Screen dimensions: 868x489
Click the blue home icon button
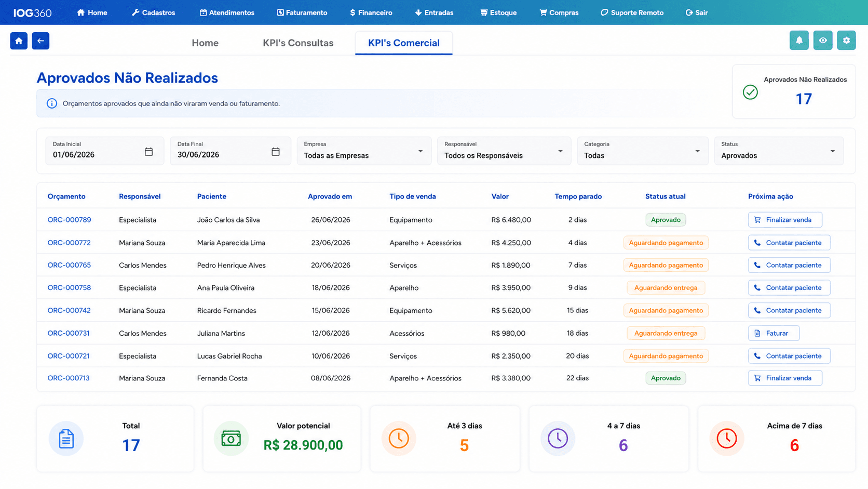tap(19, 41)
